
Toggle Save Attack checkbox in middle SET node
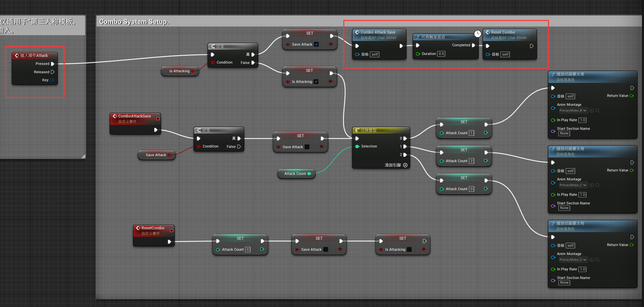coord(307,147)
